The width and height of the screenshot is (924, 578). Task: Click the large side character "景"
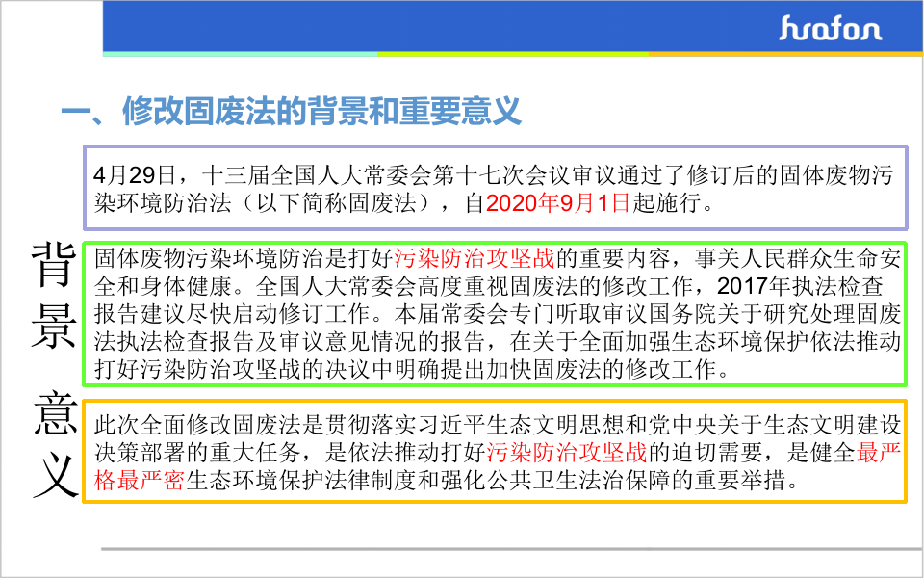point(54,327)
